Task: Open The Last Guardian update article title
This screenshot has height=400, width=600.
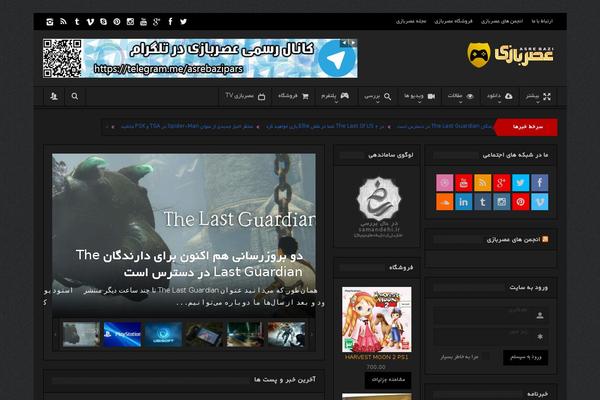Action: (x=189, y=263)
